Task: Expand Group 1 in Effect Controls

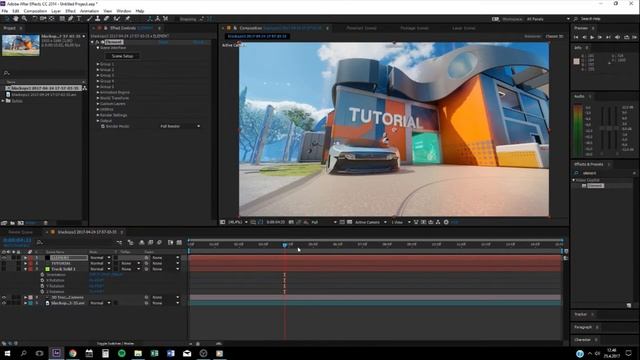Action: [x=98, y=64]
